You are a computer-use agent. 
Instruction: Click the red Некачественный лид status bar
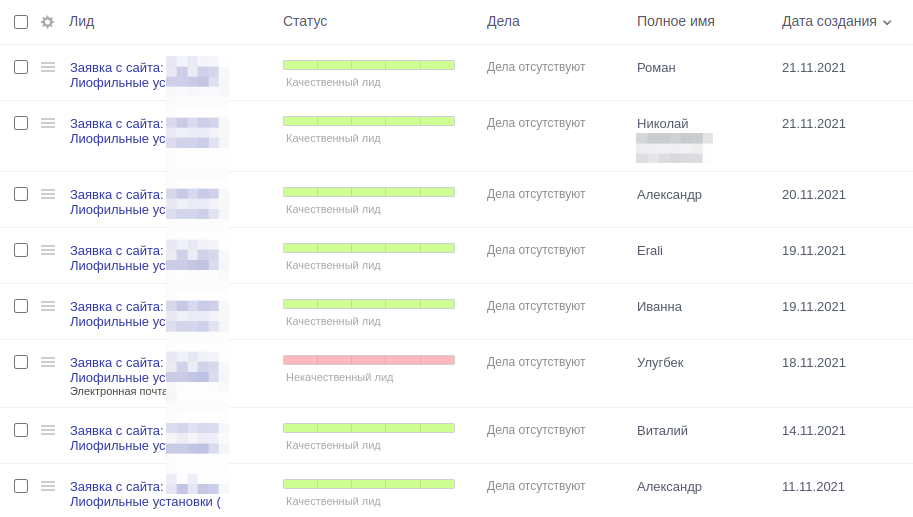pos(369,360)
